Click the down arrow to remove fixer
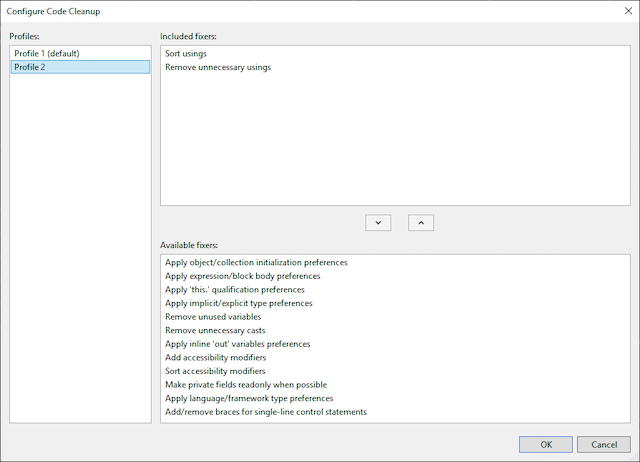The height and width of the screenshot is (462, 640). tap(378, 223)
